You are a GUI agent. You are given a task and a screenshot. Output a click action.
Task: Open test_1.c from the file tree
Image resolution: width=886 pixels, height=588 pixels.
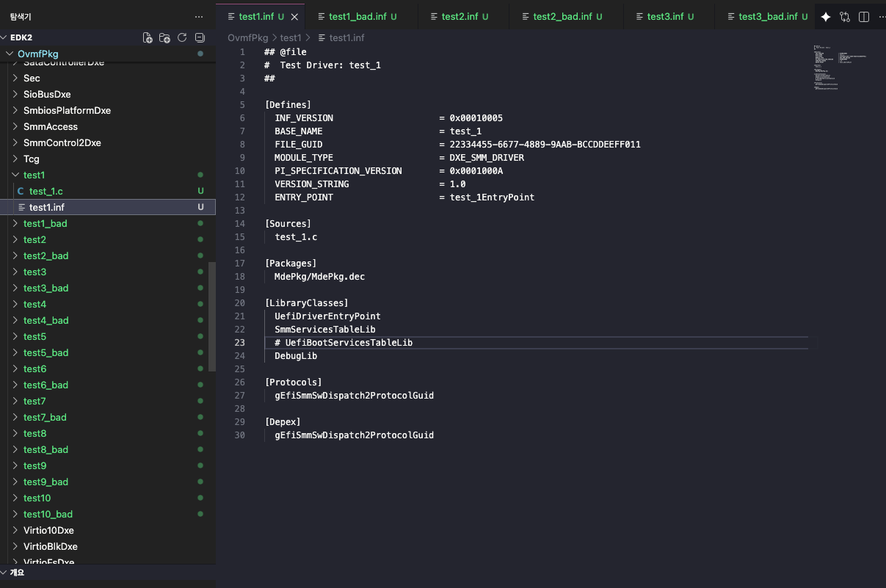click(x=46, y=191)
